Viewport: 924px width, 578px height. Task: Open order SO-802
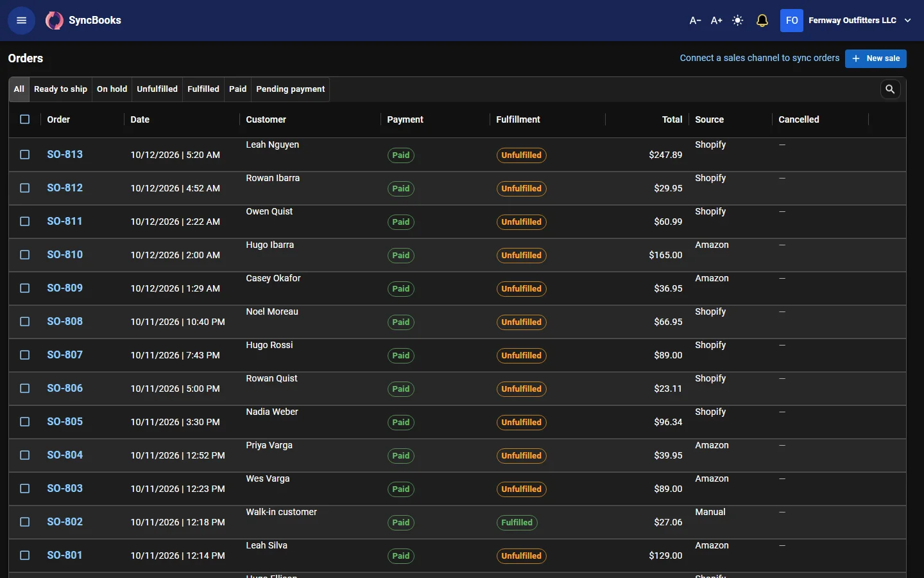(x=65, y=522)
